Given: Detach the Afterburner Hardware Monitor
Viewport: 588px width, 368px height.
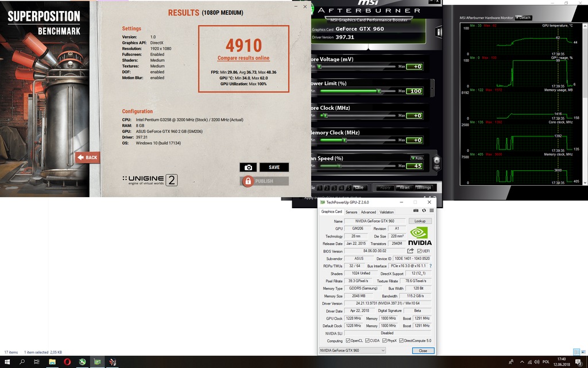Looking at the screenshot, I should (x=524, y=18).
